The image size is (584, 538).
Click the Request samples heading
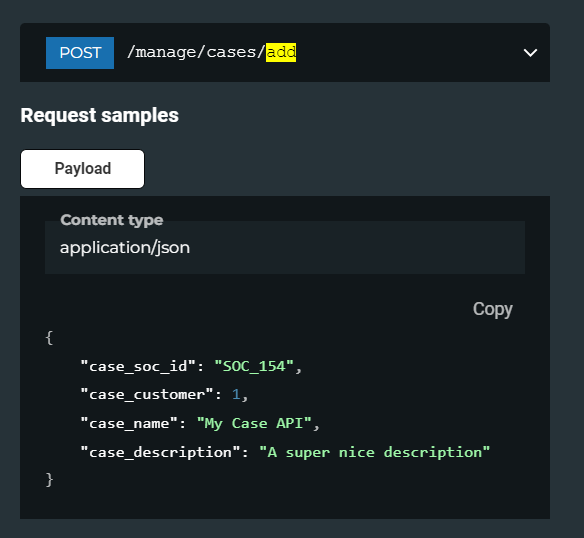tap(99, 115)
